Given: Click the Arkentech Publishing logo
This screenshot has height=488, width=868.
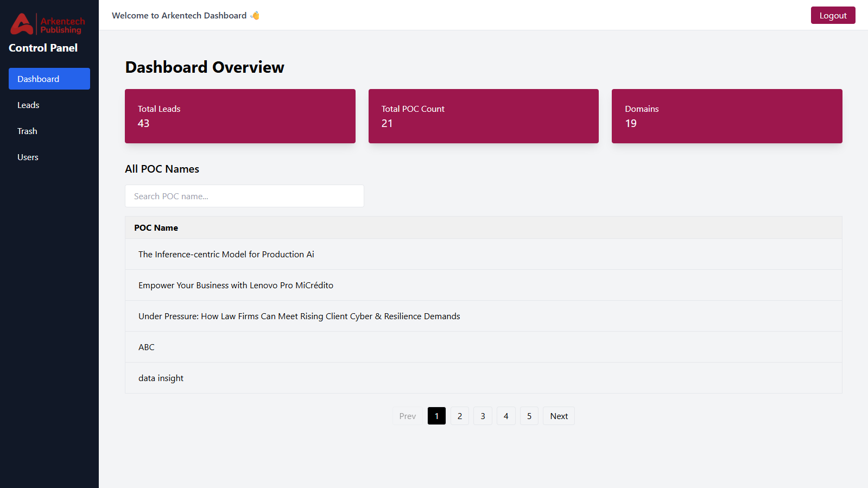Looking at the screenshot, I should tap(48, 24).
